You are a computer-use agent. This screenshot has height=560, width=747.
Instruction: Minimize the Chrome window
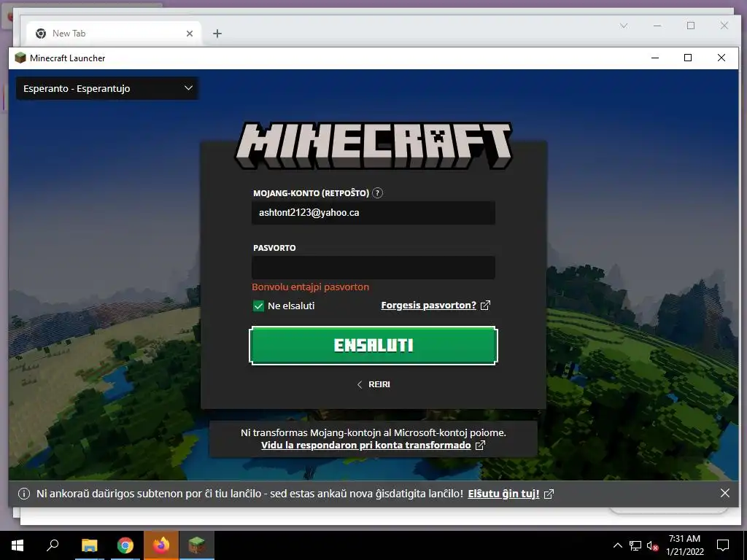click(657, 26)
